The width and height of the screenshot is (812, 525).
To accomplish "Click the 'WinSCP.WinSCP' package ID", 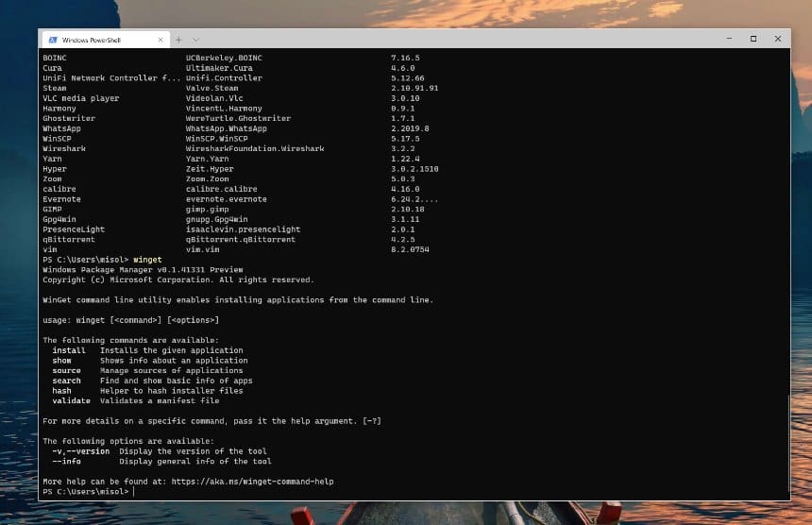I will point(216,139).
